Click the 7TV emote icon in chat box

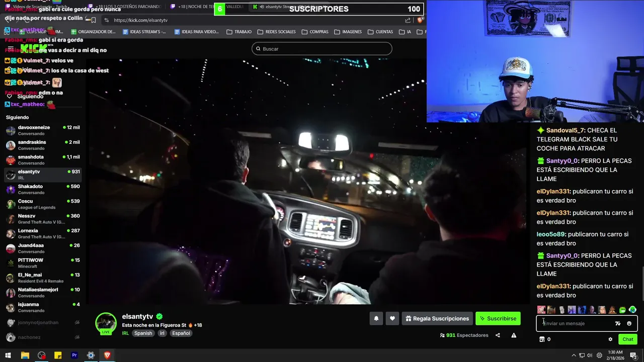pos(618,323)
